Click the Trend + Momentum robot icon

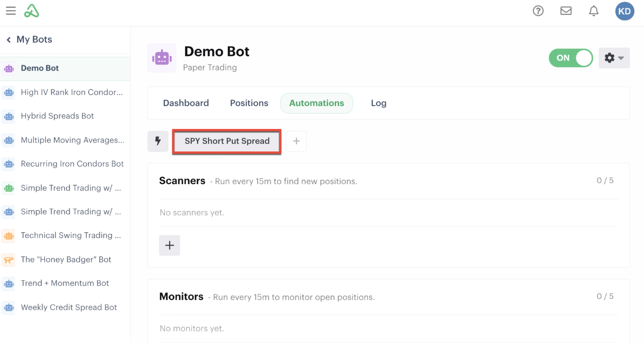[x=9, y=283]
